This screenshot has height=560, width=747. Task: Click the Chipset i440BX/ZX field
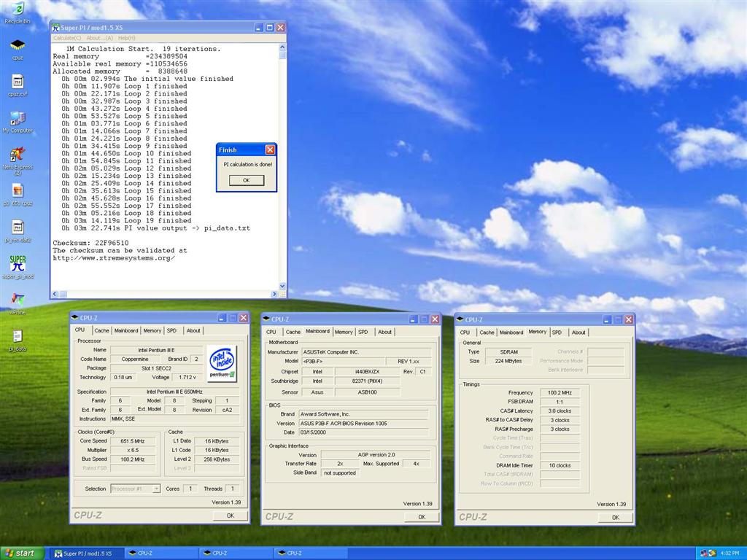tap(368, 371)
